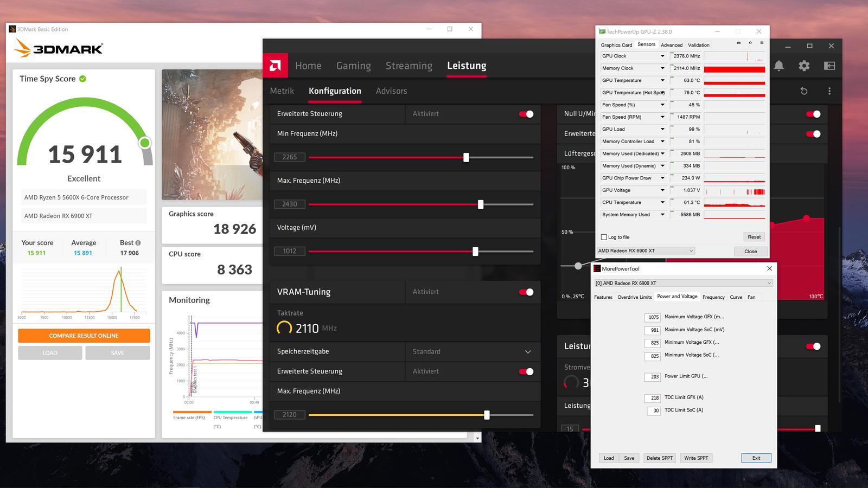This screenshot has width=868, height=488.
Task: Turn off the VRAM-Tuning toggle
Action: pyautogui.click(x=526, y=292)
